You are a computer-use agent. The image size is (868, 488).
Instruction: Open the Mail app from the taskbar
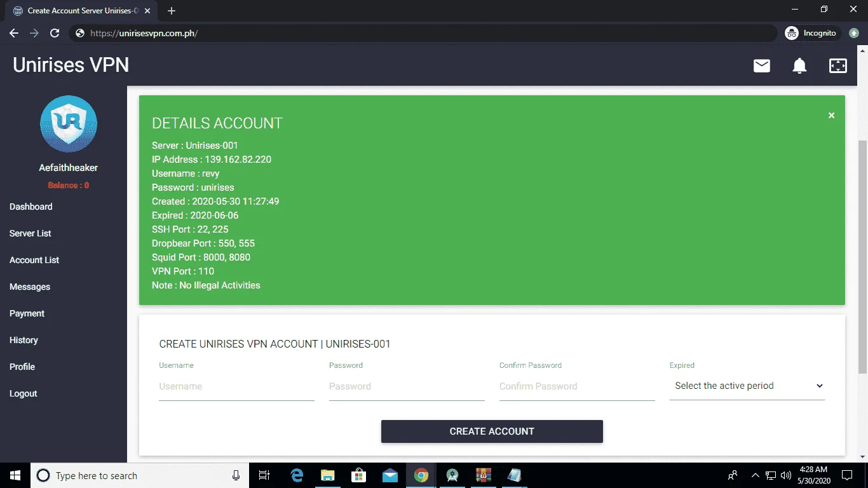click(x=390, y=475)
